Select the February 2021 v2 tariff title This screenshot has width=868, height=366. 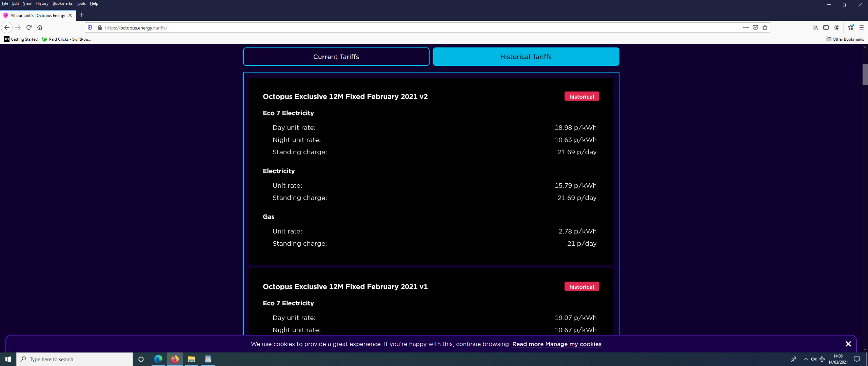[x=345, y=97]
